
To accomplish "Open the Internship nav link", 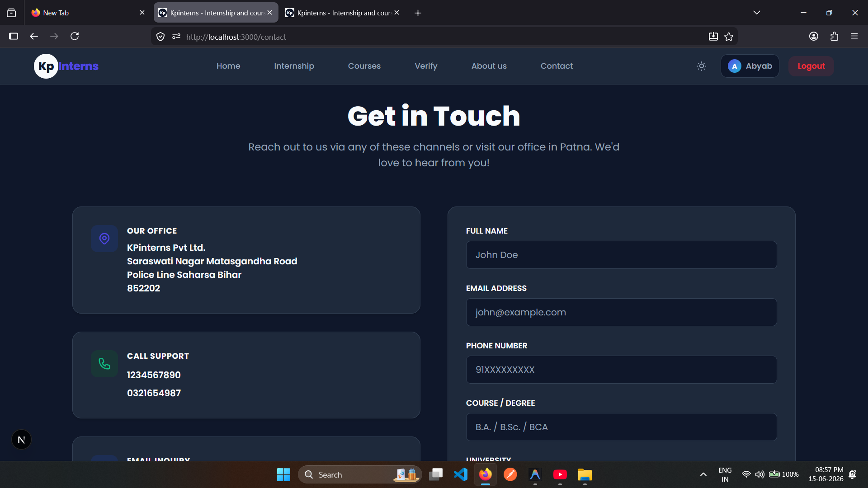I will 294,66.
